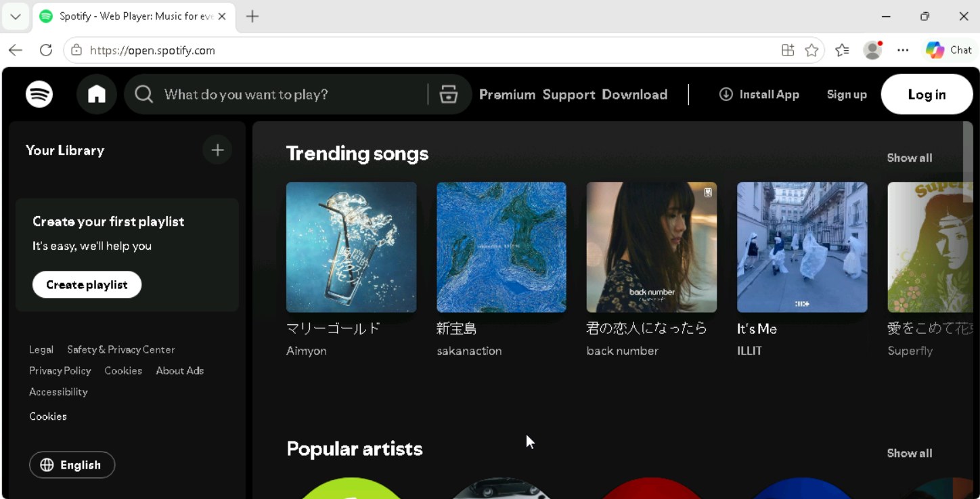Viewport: 980px width, 499px height.
Task: Add page to favorites star icon
Action: click(811, 50)
